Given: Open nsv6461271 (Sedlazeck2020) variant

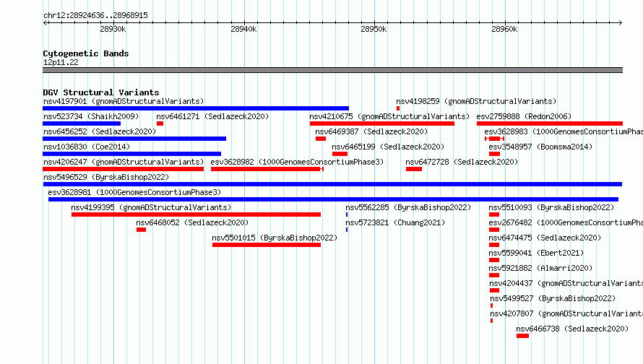Looking at the screenshot, I should tap(212, 116).
